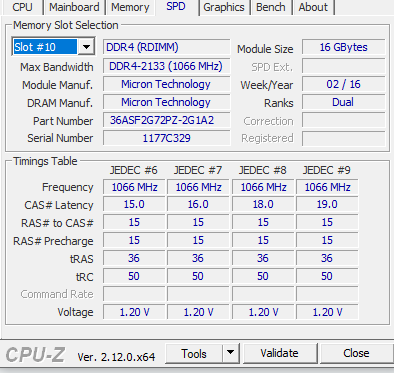
Task: Select serial number 1177C329
Action: [167, 138]
